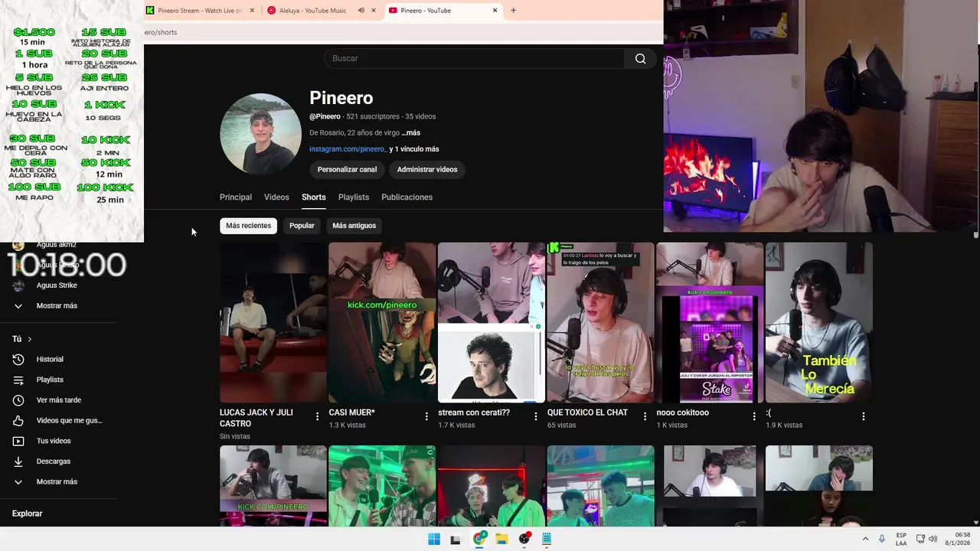Open the Playlists sidebar icon
980x551 pixels.
(18, 380)
